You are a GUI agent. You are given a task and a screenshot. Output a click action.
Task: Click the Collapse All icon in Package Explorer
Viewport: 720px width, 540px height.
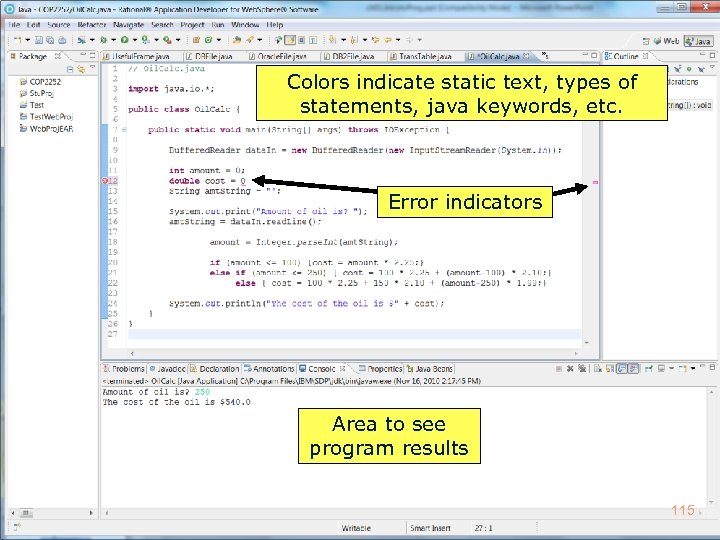(70, 69)
